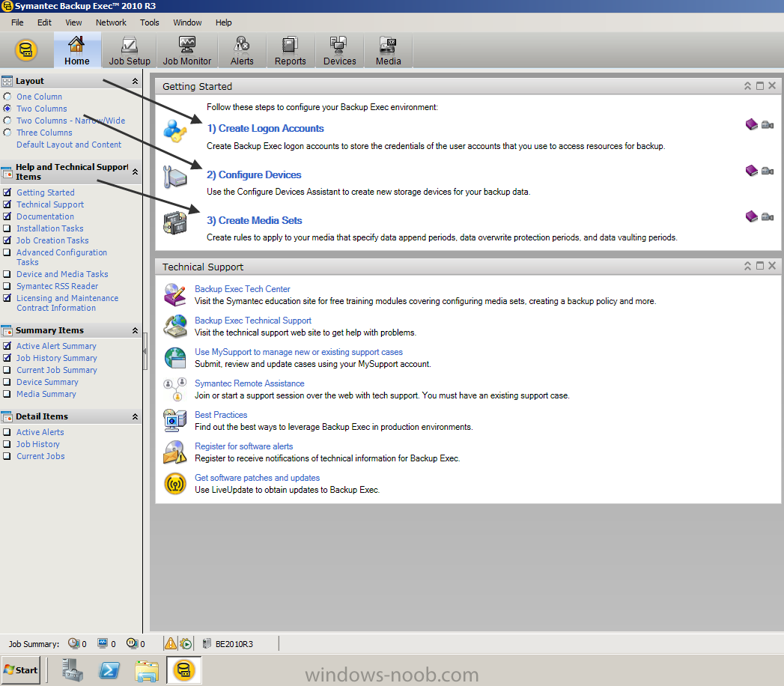Collapse the Help and Technical Support Items section
The image size is (784, 686).
point(135,171)
